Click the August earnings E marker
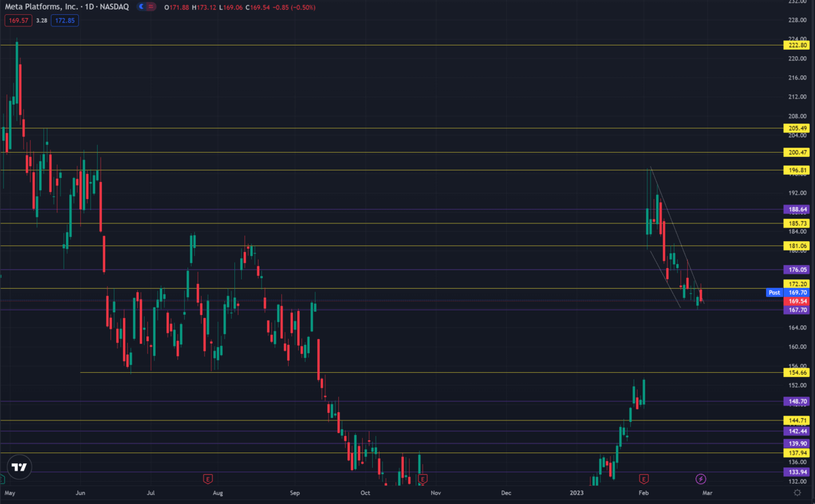The height and width of the screenshot is (504, 815). (206, 480)
